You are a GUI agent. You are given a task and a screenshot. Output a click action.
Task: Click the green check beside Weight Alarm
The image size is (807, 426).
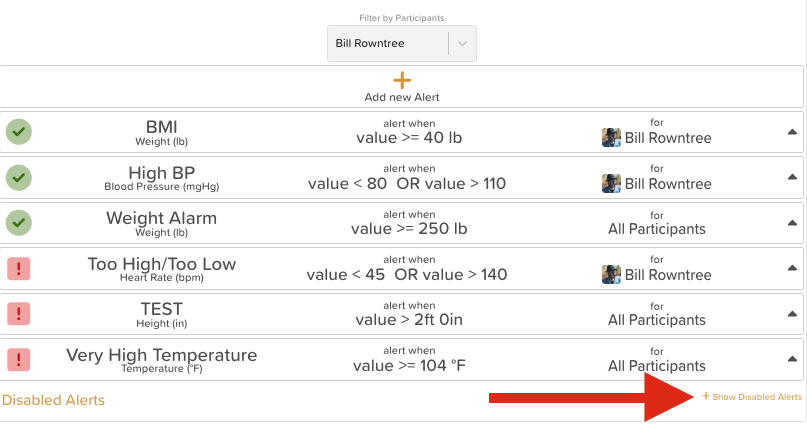(x=19, y=222)
